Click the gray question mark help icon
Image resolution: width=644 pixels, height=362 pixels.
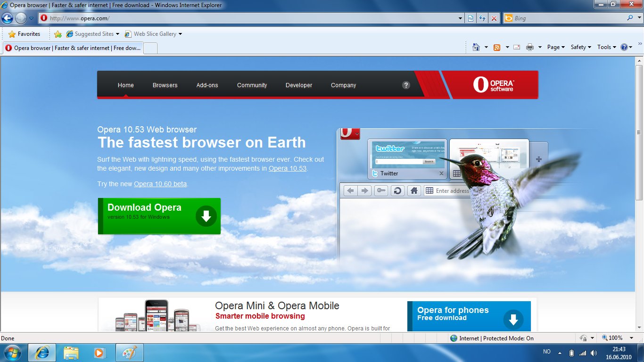(406, 85)
